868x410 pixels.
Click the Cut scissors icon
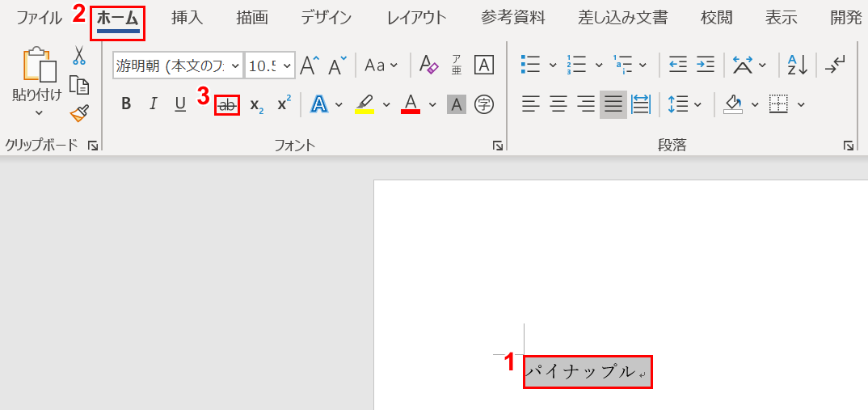click(79, 56)
